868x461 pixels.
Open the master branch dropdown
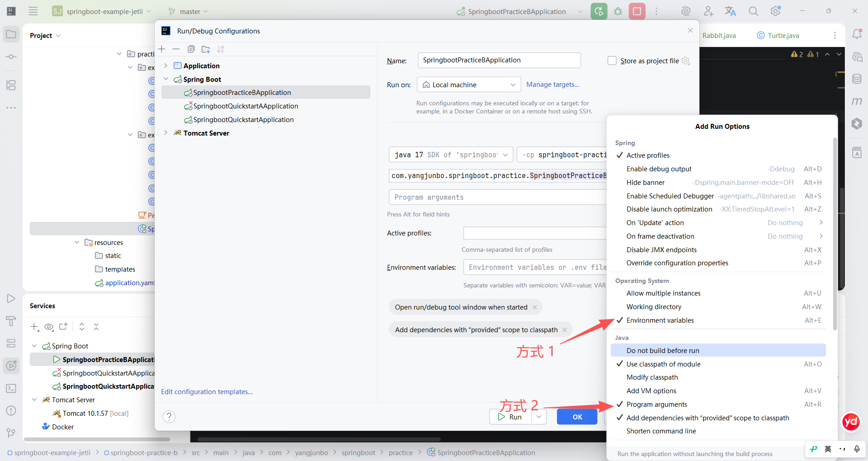tap(189, 11)
